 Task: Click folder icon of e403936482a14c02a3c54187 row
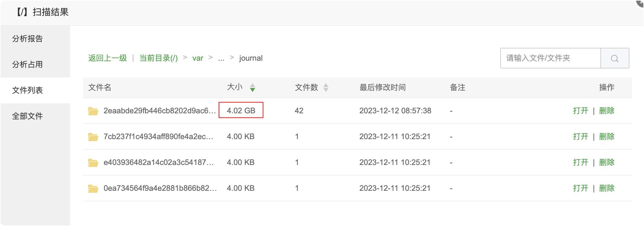(x=93, y=163)
